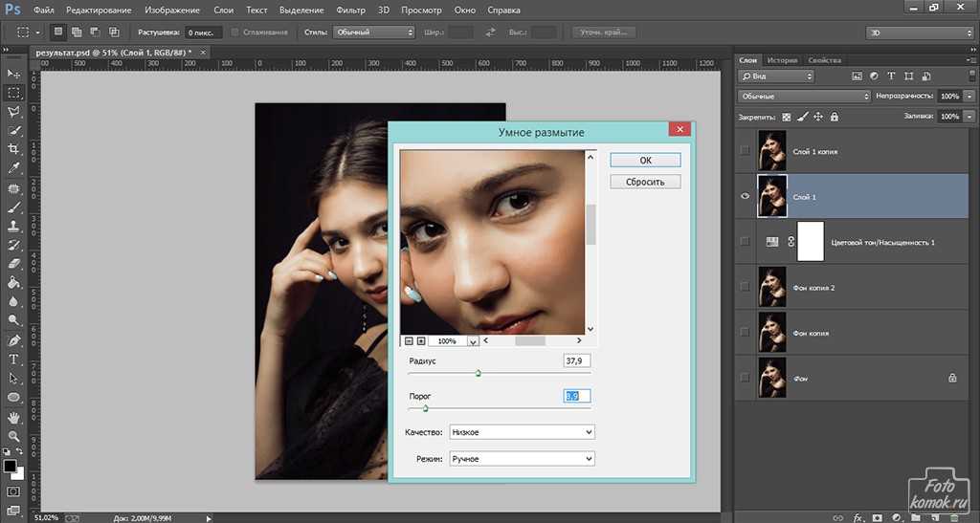Open the 3D workspace dropdown
The height and width of the screenshot is (523, 980).
pyautogui.click(x=920, y=33)
